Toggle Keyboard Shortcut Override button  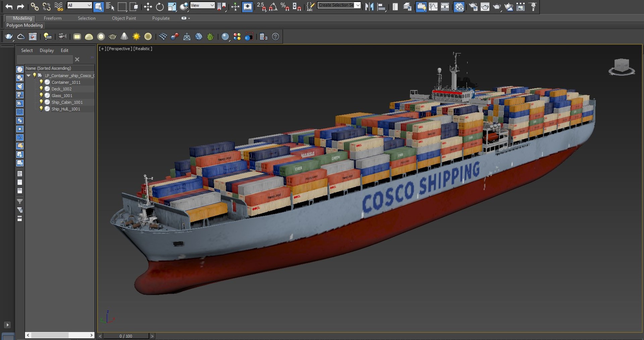(x=248, y=6)
